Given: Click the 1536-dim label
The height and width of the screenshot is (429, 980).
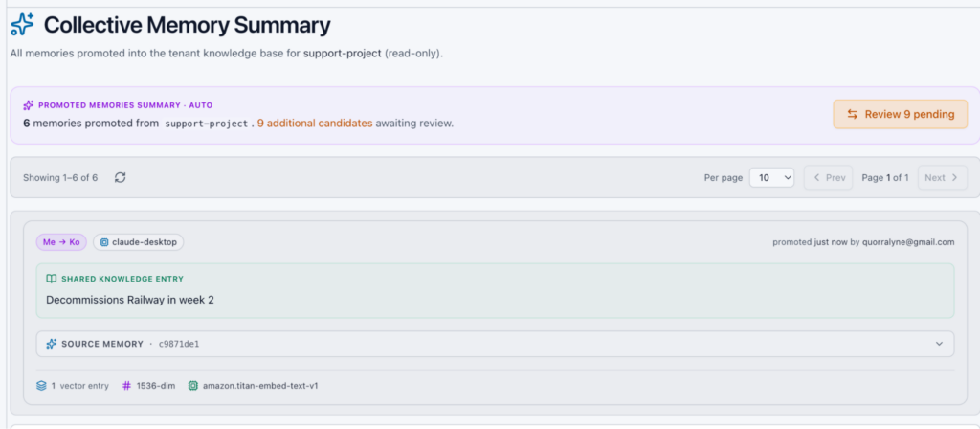Looking at the screenshot, I should click(156, 386).
